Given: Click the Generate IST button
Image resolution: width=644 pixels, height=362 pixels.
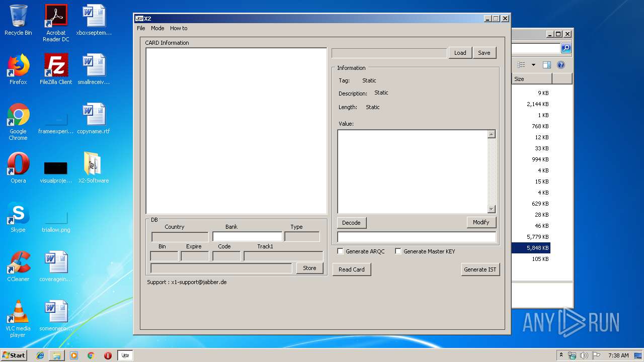Looking at the screenshot, I should pyautogui.click(x=480, y=269).
